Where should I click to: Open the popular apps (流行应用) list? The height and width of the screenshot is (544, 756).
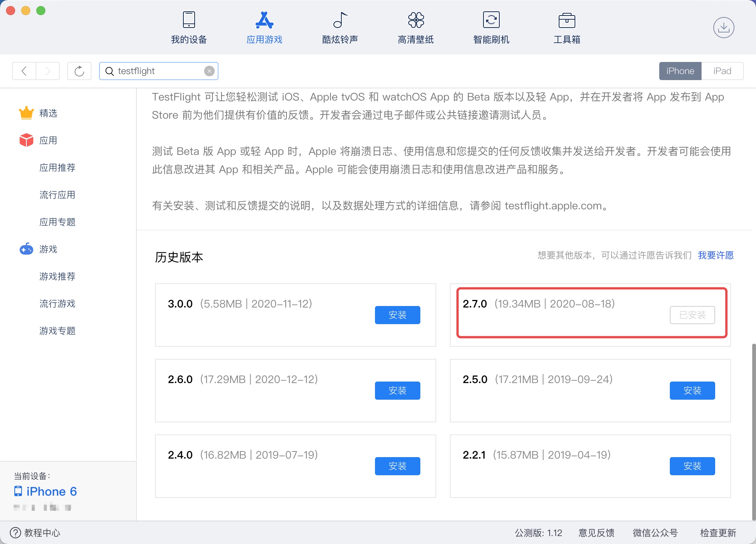click(x=57, y=195)
